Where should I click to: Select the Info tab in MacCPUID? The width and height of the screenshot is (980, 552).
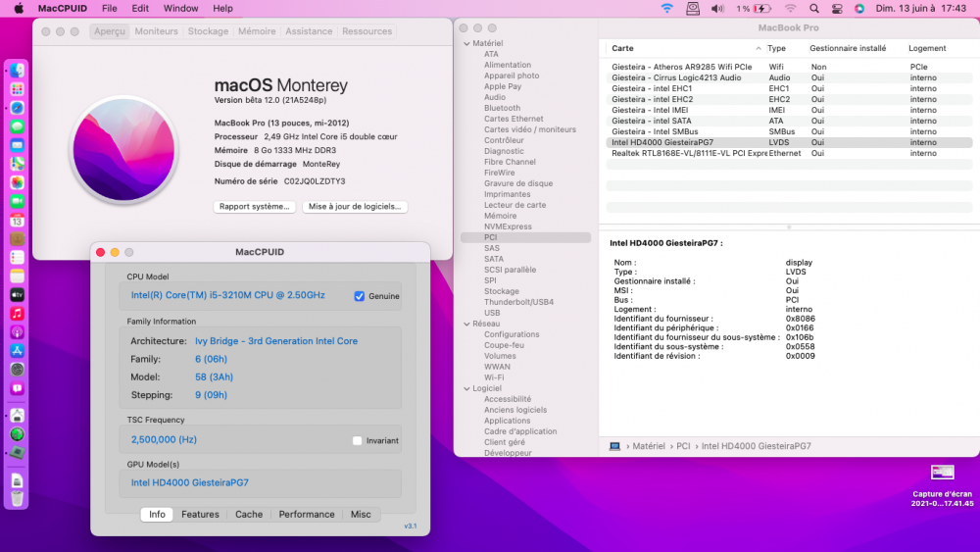[157, 515]
